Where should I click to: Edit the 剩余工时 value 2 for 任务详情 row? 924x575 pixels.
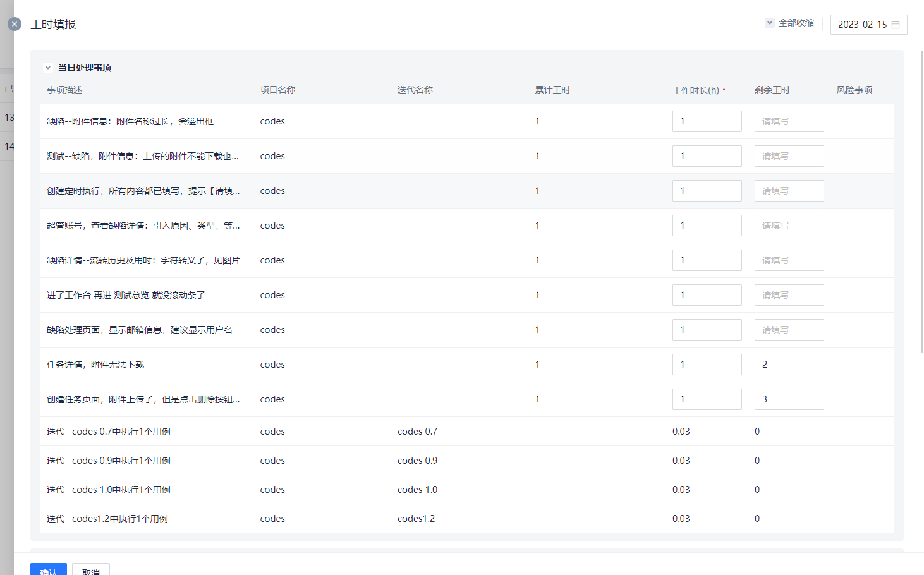click(789, 364)
